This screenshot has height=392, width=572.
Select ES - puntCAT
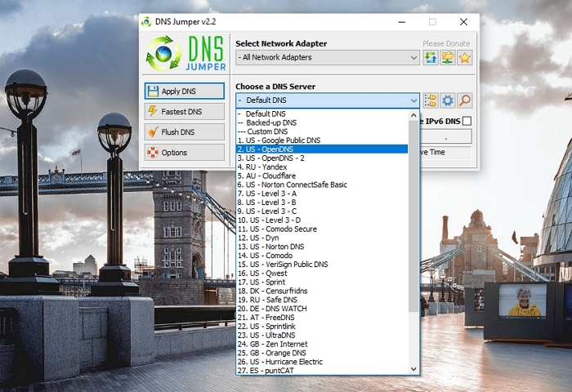tap(322, 371)
